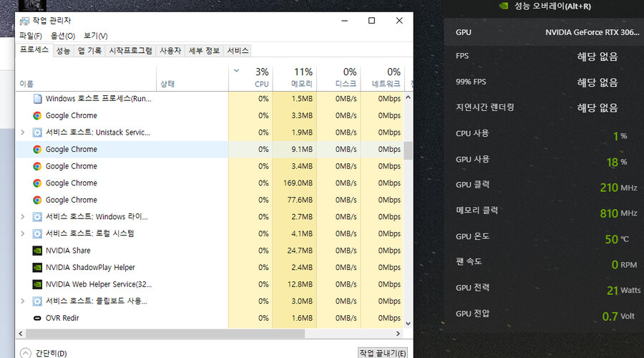Sort by the 0% 디스크 column header
This screenshot has width=644, height=358.
[338, 78]
